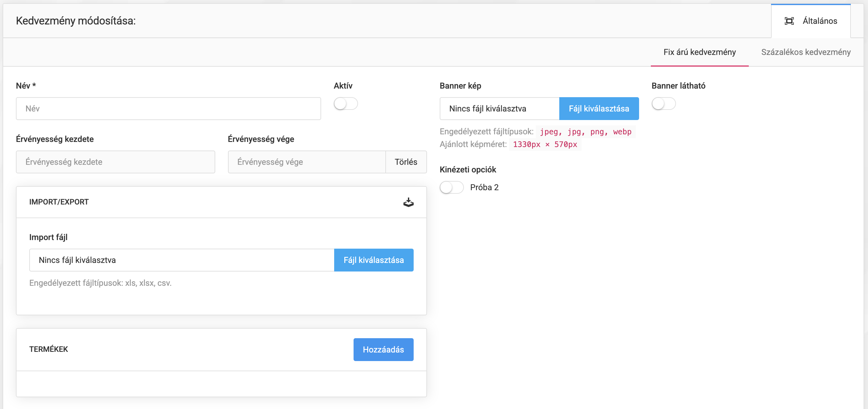Screen dimensions: 868x409
Task: Click Hozzáadás button in Termékek
Action: [383, 349]
